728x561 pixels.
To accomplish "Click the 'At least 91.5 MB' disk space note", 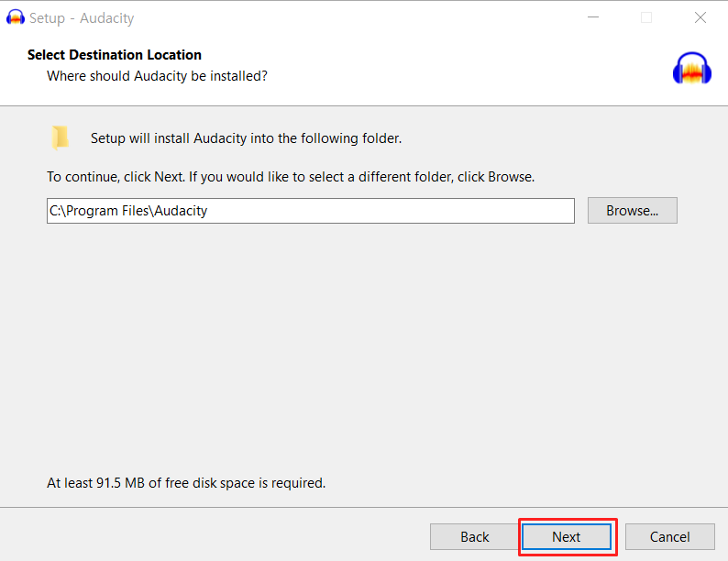I will [186, 483].
